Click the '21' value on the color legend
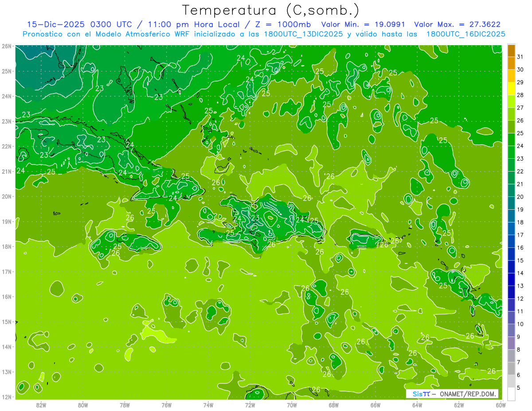 pyautogui.click(x=520, y=184)
